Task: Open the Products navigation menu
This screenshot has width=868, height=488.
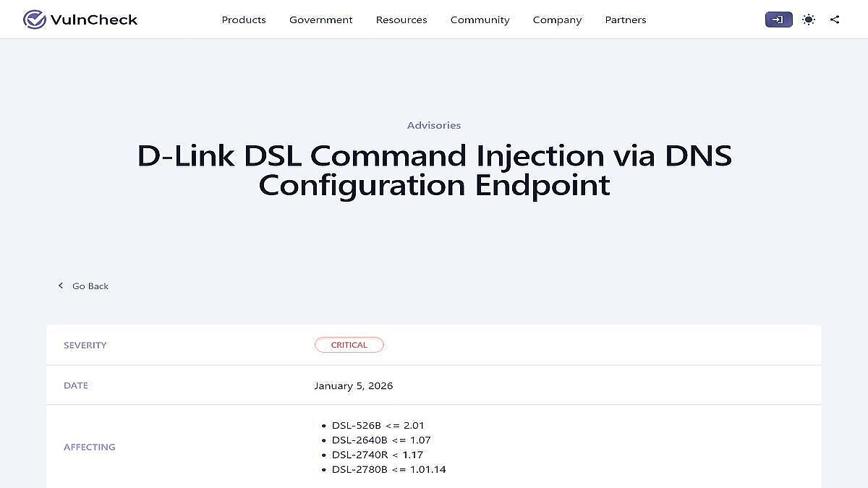Action: pyautogui.click(x=244, y=20)
